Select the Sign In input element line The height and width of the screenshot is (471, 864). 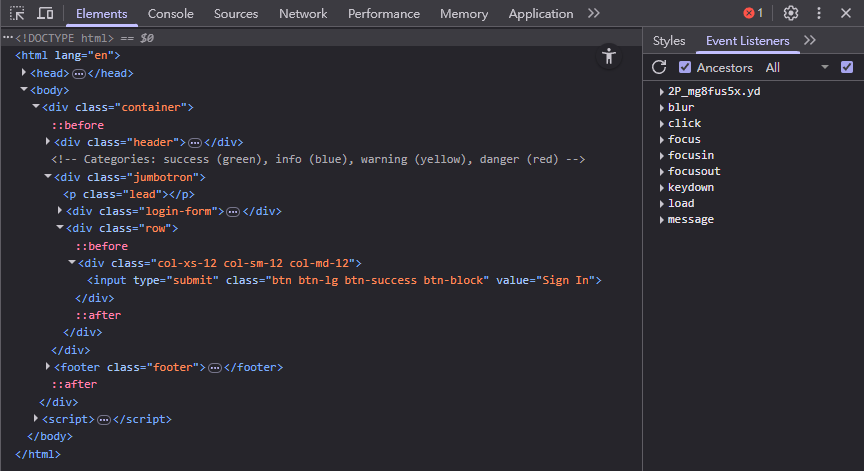pos(343,280)
